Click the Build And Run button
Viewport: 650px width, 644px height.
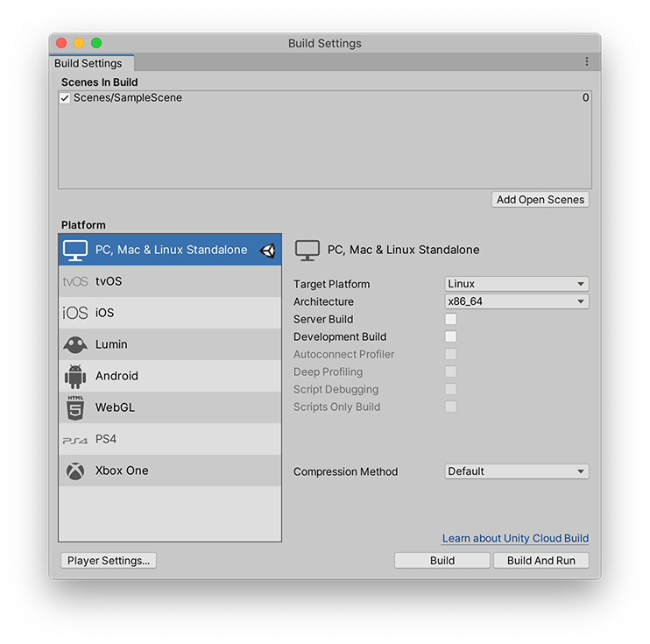coord(541,561)
